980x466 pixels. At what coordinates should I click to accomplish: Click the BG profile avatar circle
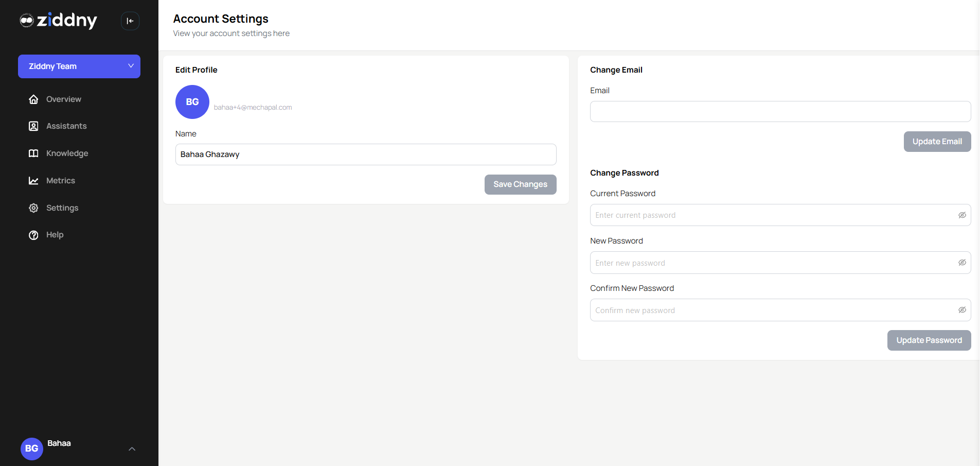[x=192, y=102]
